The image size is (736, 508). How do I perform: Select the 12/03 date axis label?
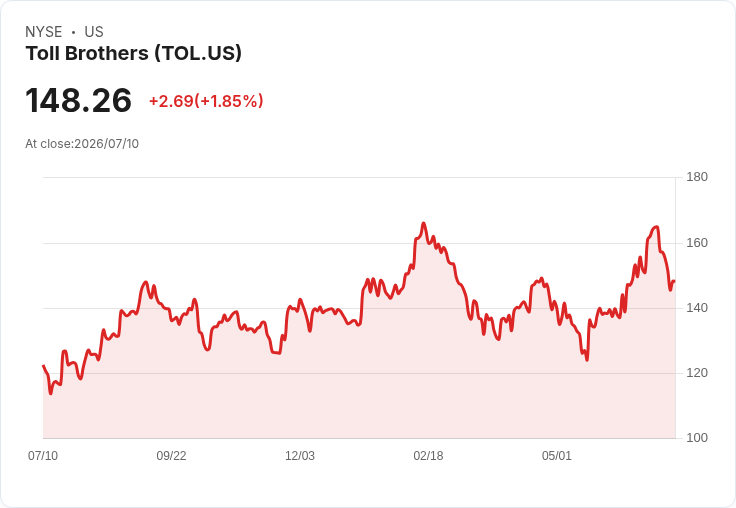pyautogui.click(x=300, y=455)
